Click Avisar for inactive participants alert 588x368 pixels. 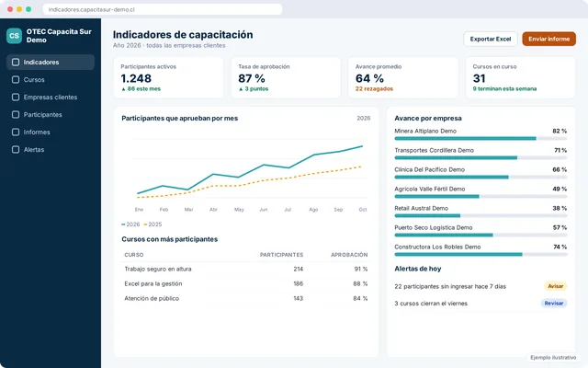pyautogui.click(x=555, y=286)
